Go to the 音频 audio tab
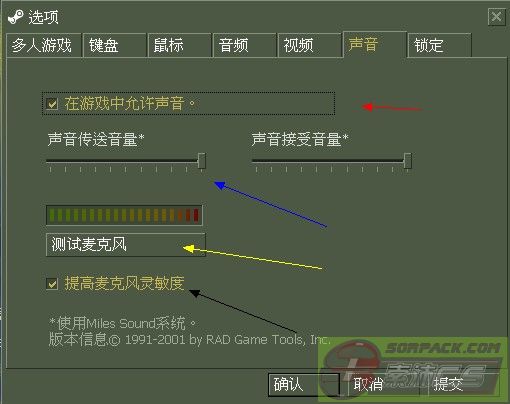The image size is (510, 404). (245, 45)
